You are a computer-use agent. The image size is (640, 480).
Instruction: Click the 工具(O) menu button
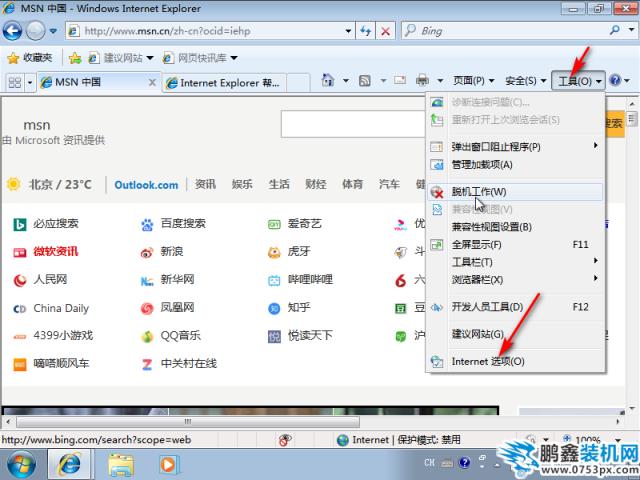(579, 81)
